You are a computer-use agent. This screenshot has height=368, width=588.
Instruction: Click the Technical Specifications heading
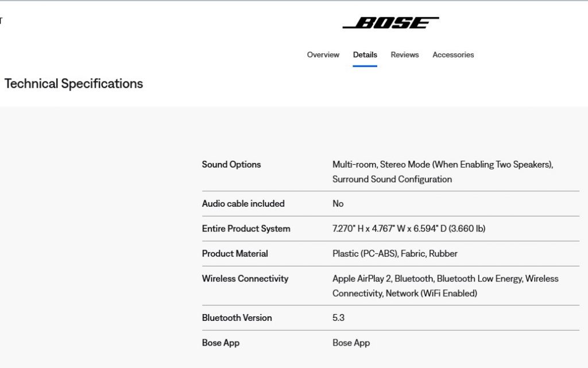click(73, 84)
